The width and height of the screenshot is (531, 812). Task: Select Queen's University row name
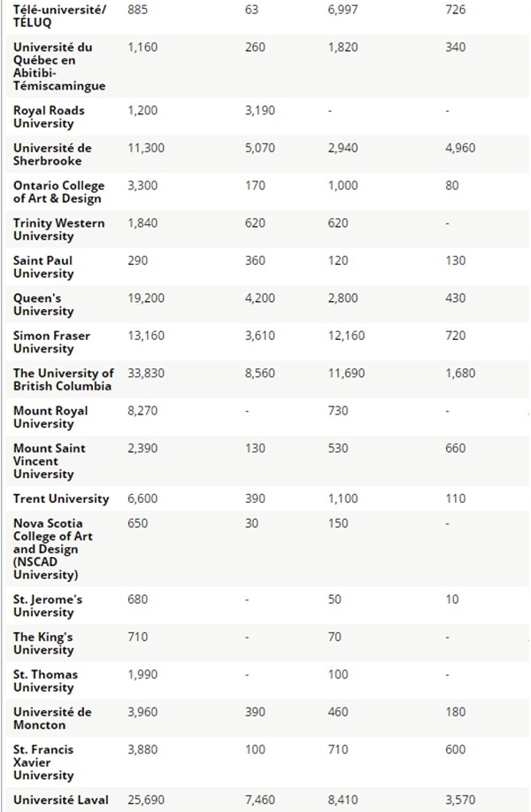pyautogui.click(x=43, y=305)
